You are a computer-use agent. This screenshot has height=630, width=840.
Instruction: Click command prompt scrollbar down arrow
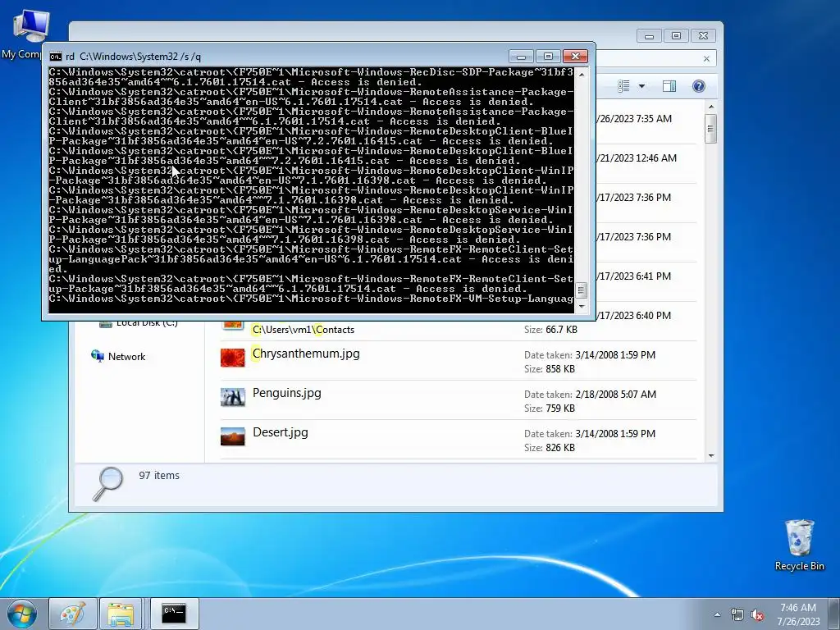tap(582, 307)
